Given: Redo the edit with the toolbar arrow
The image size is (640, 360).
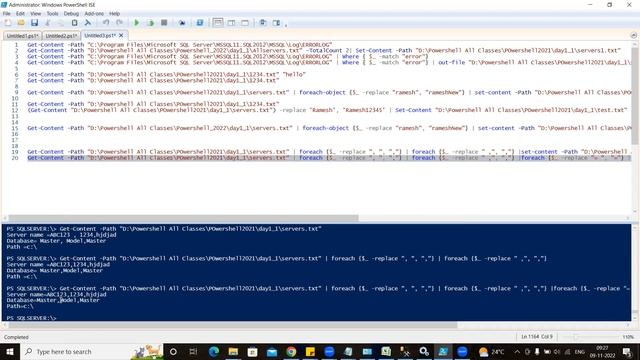Looking at the screenshot, I should tap(119, 23).
